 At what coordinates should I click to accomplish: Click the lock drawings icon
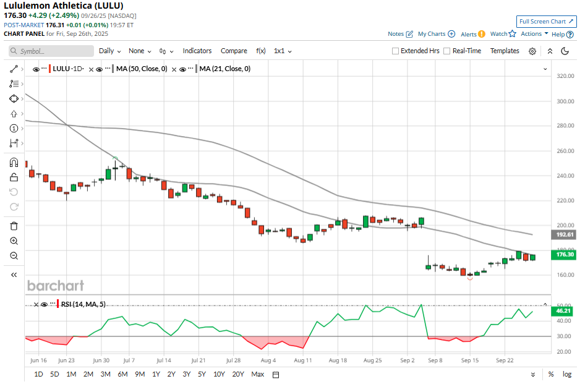pyautogui.click(x=14, y=177)
